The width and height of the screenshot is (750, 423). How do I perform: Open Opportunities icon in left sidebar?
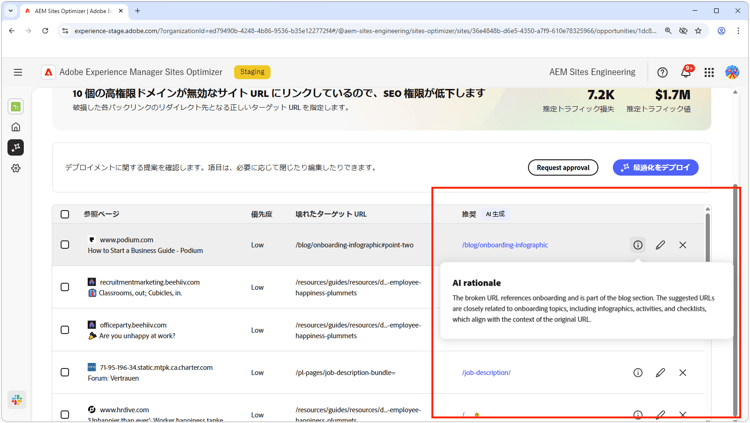point(16,147)
